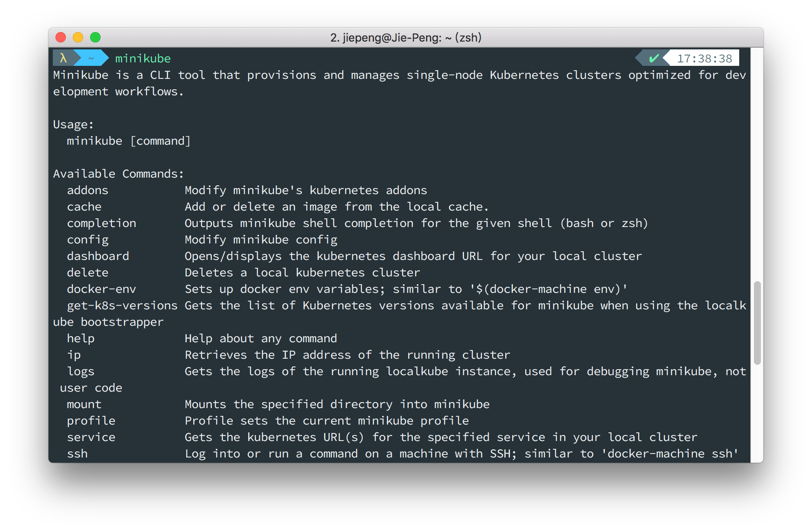Click 'Minikube is a CLI tool' intro line

pyautogui.click(x=400, y=75)
